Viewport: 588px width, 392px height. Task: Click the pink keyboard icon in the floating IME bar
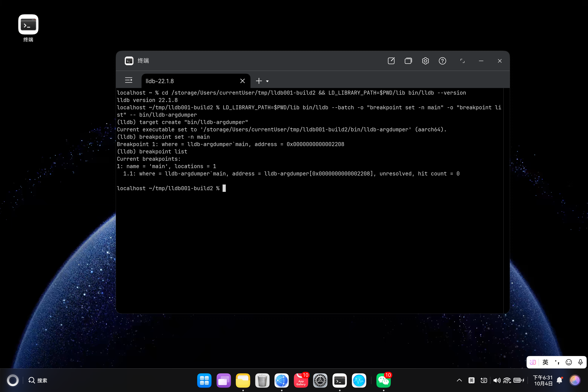533,362
